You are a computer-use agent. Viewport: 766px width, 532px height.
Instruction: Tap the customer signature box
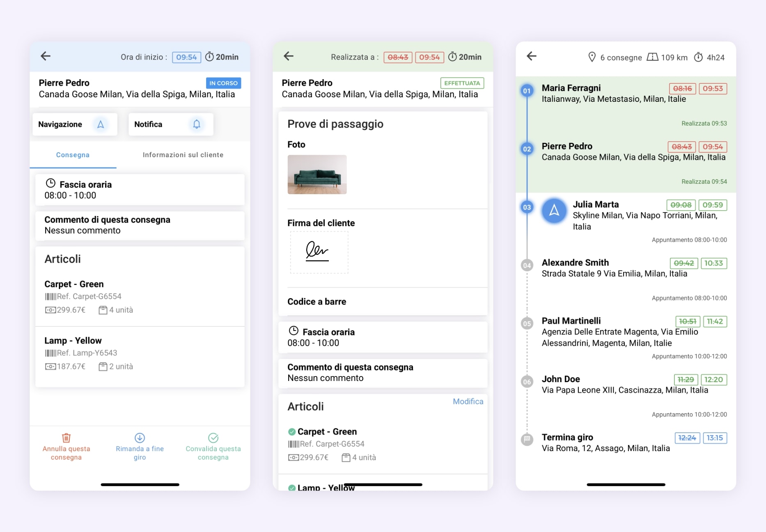[x=319, y=252]
